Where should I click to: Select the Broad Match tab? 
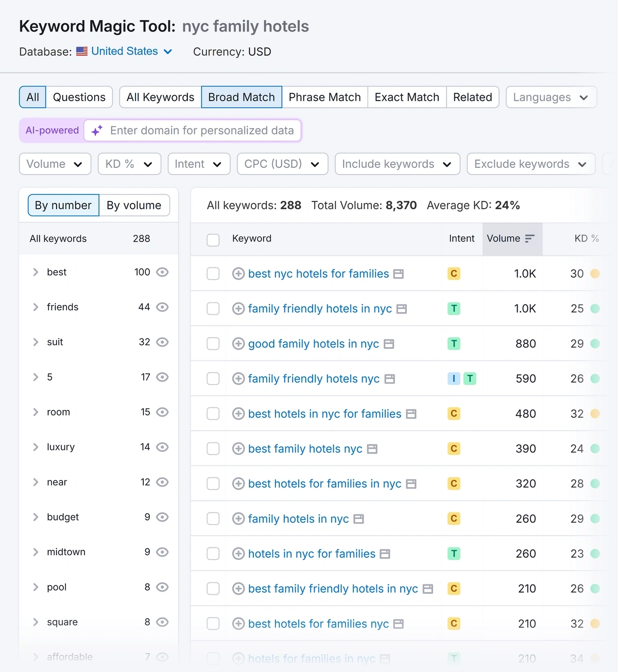242,97
